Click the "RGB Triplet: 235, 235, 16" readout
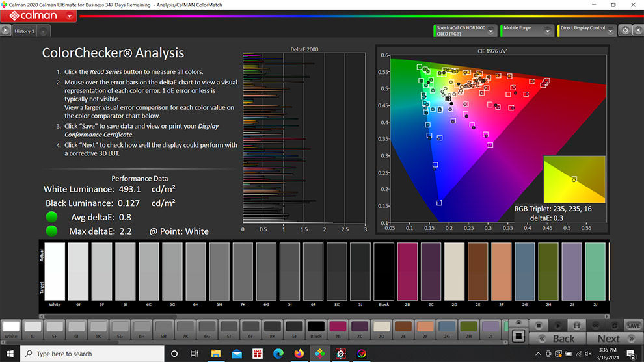 coord(553,209)
